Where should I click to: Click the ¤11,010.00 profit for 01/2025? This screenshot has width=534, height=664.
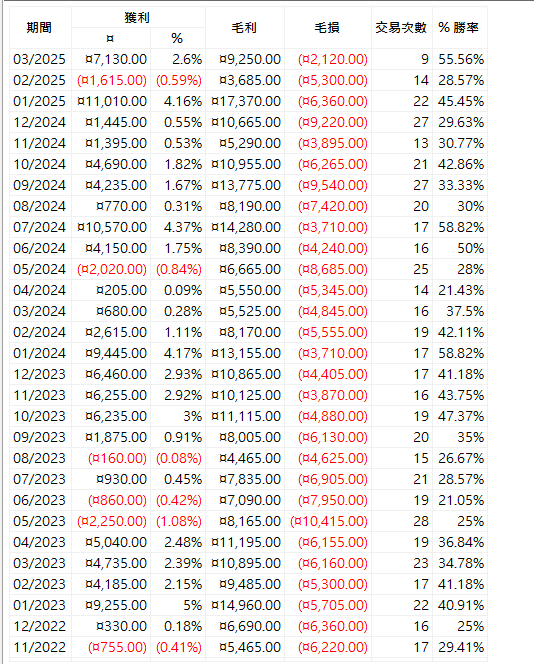(x=111, y=101)
